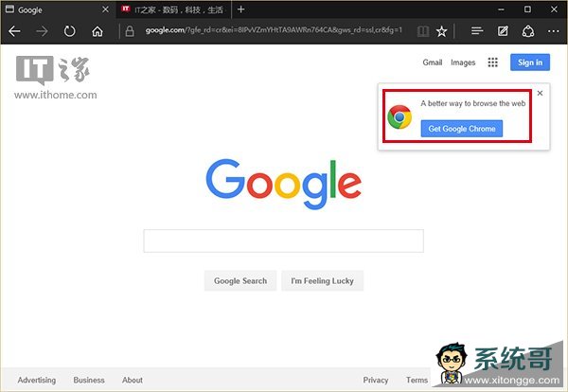Minimize the browser window
Image resolution: width=568 pixels, height=392 pixels.
tap(501, 9)
